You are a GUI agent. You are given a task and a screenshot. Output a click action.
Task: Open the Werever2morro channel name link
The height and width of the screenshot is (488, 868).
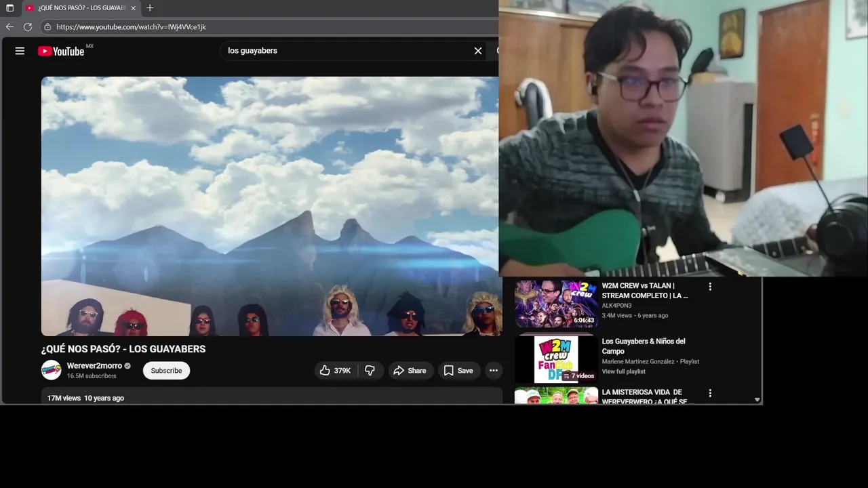coord(94,366)
